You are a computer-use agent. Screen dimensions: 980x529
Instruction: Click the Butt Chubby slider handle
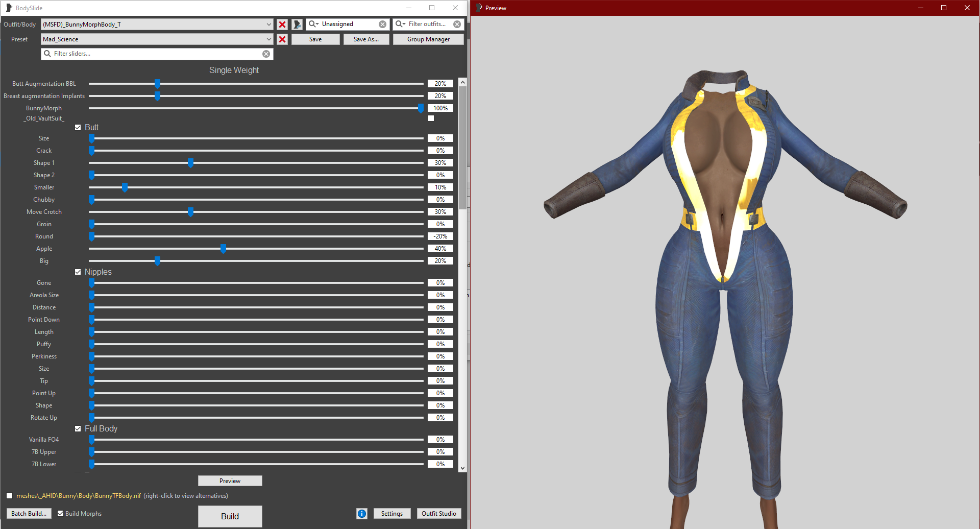92,200
